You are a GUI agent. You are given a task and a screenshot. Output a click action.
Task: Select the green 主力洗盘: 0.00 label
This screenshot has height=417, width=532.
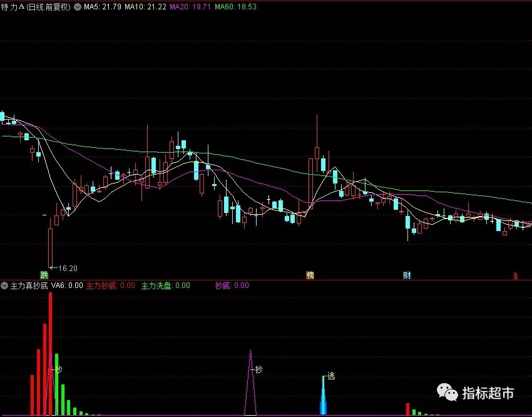pyautogui.click(x=166, y=286)
